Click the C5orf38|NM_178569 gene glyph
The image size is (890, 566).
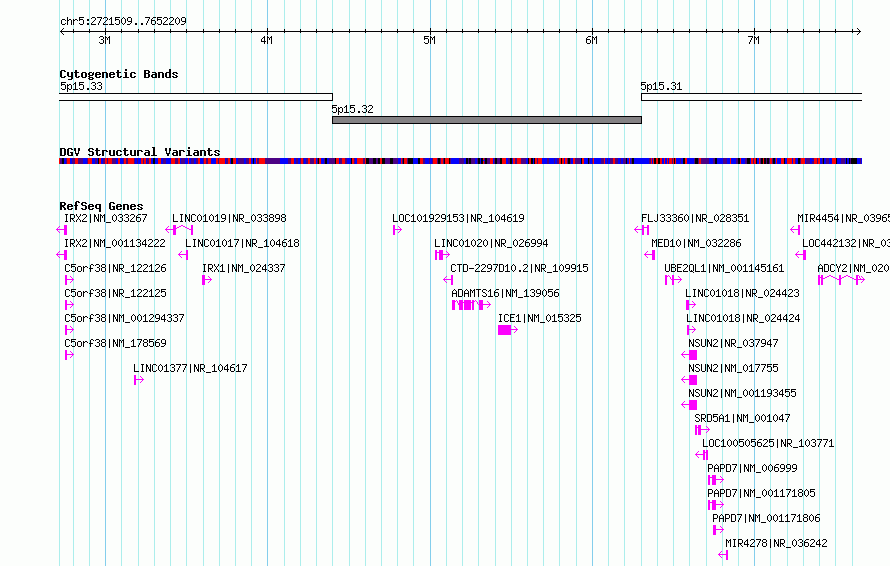tap(69, 355)
